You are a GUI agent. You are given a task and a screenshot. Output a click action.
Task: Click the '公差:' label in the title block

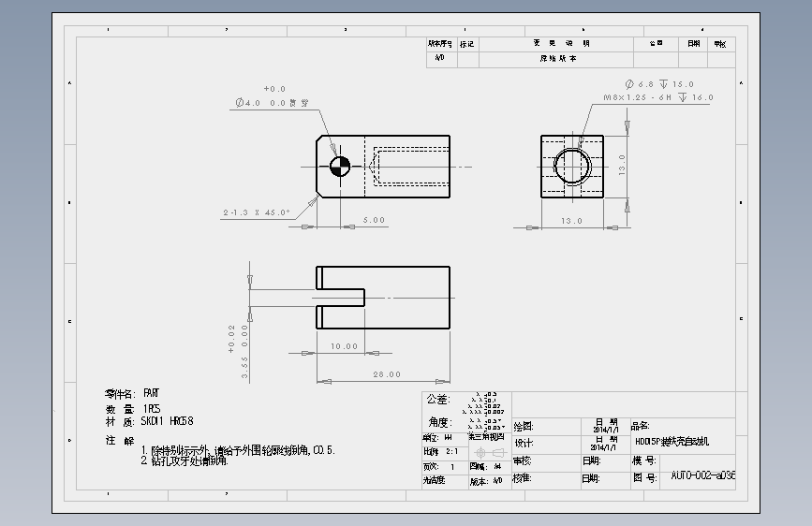pos(438,399)
